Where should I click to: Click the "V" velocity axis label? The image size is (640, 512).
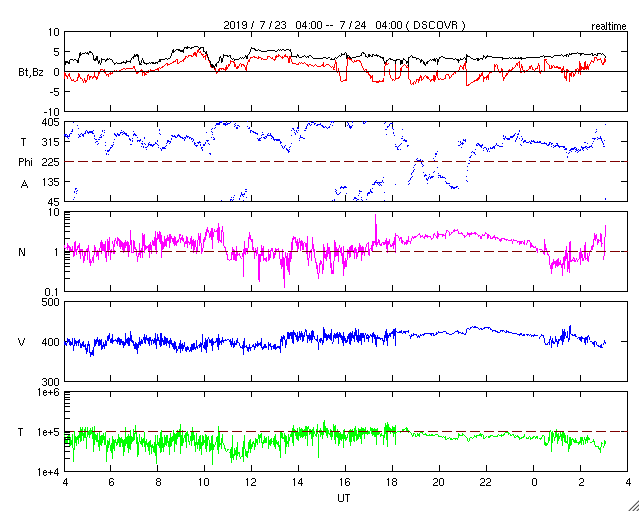(x=22, y=342)
